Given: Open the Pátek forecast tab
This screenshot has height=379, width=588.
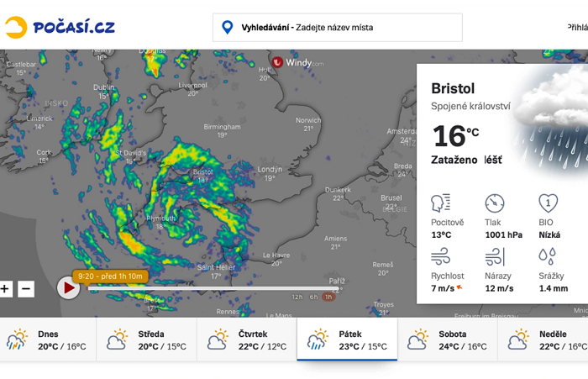Looking at the screenshot, I should coord(347,340).
